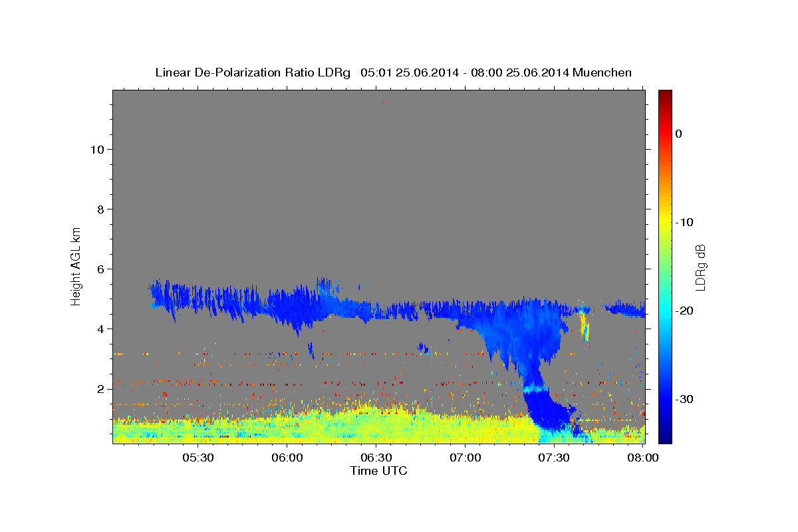
Task: Click the 06:30 time axis label
Action: click(376, 458)
